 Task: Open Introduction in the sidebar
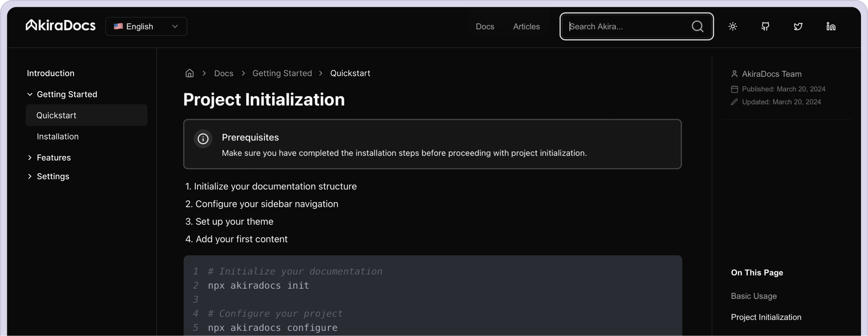click(51, 73)
